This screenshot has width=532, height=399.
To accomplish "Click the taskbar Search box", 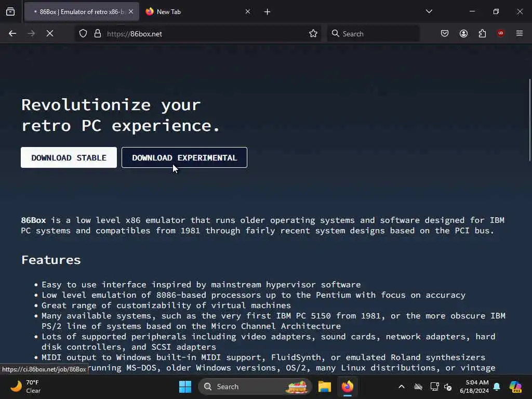I will click(x=255, y=387).
